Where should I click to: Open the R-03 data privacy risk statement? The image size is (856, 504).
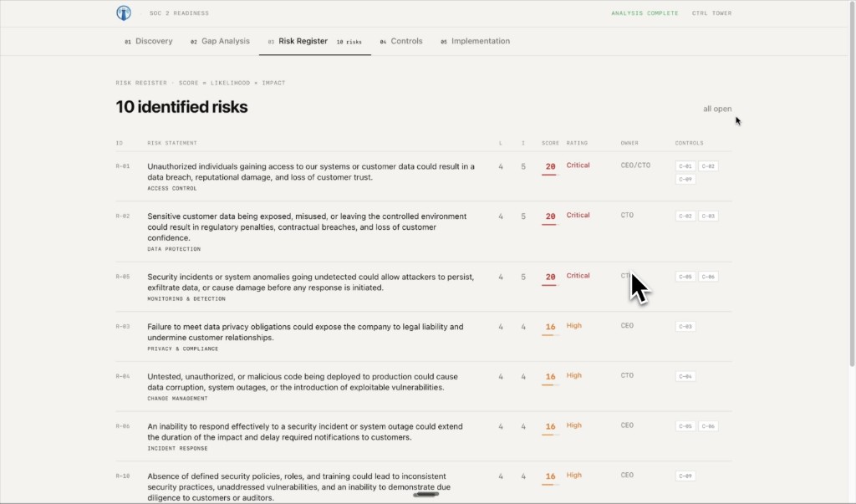coord(305,332)
